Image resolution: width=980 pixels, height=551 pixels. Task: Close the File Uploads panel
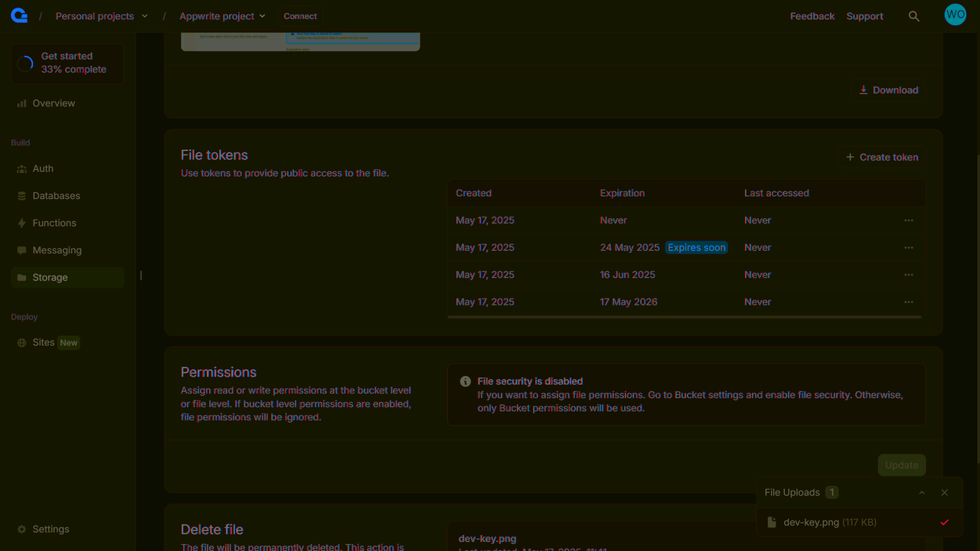coord(944,493)
